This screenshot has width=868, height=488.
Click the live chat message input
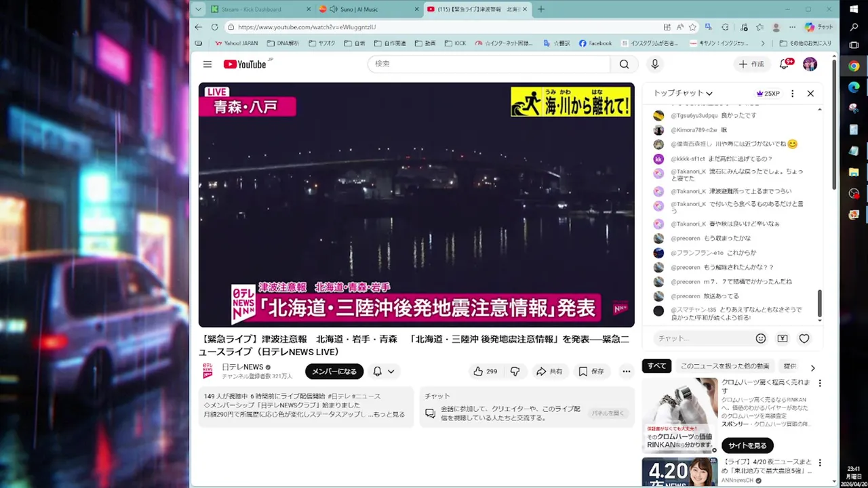pyautogui.click(x=702, y=338)
